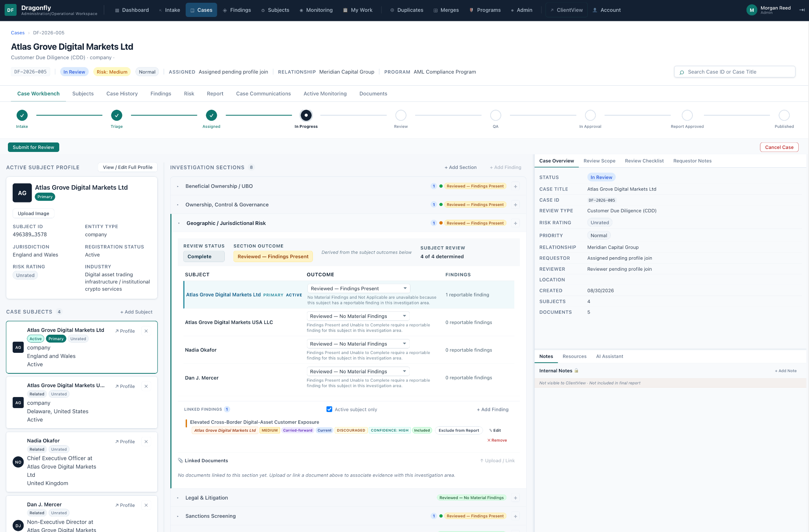The width and height of the screenshot is (809, 532).
Task: Click plus icon on Legal & Litigation row
Action: pyautogui.click(x=516, y=498)
